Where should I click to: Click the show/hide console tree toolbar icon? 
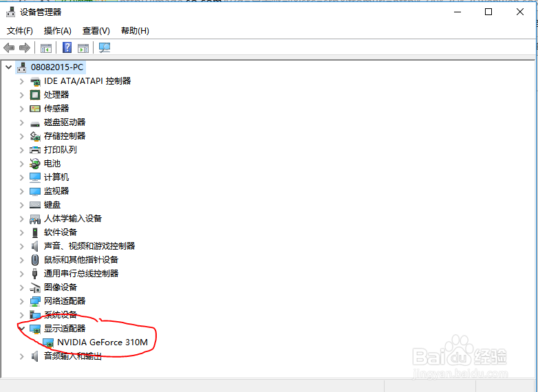[46, 48]
